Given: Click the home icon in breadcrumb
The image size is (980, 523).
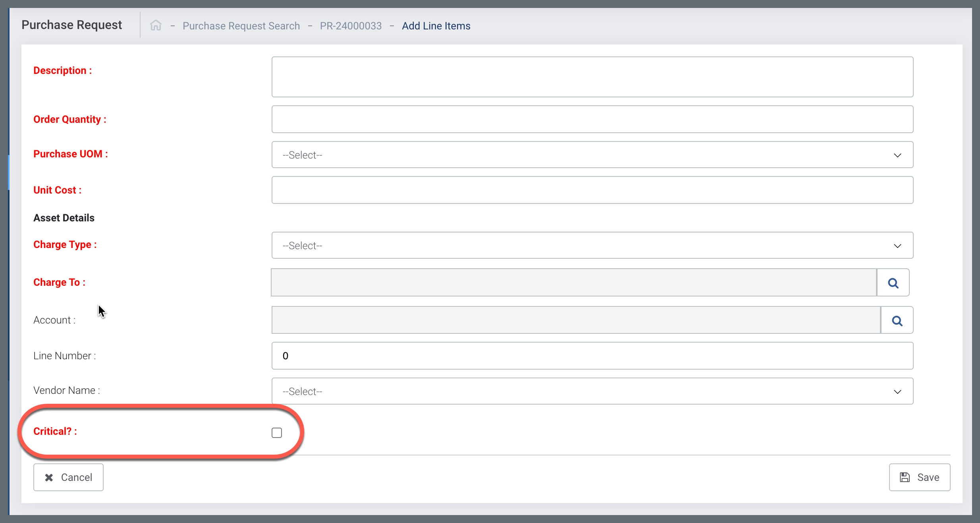Looking at the screenshot, I should 156,25.
